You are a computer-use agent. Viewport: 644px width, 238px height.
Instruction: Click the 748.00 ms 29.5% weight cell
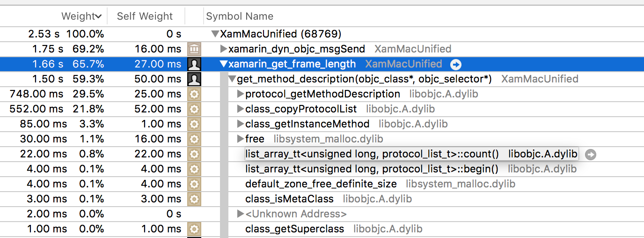pos(57,94)
